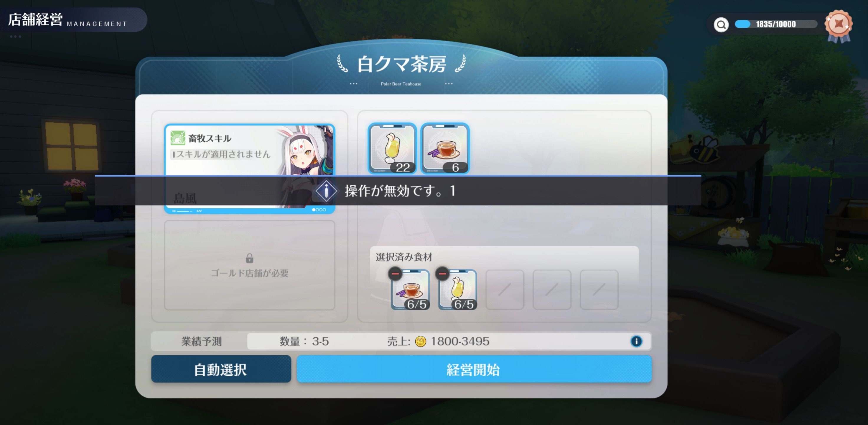Click the 自動選択 button

(x=221, y=369)
